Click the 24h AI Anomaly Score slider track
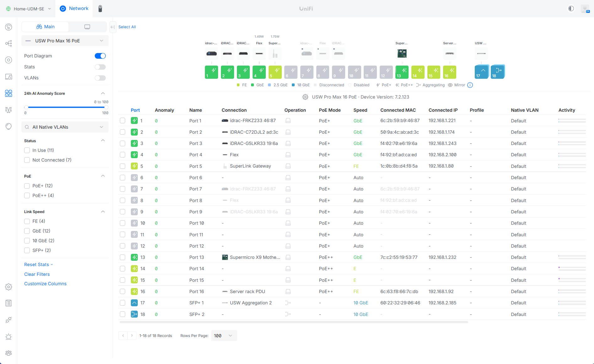Screen dimensions: 594x364 [x=66, y=107]
